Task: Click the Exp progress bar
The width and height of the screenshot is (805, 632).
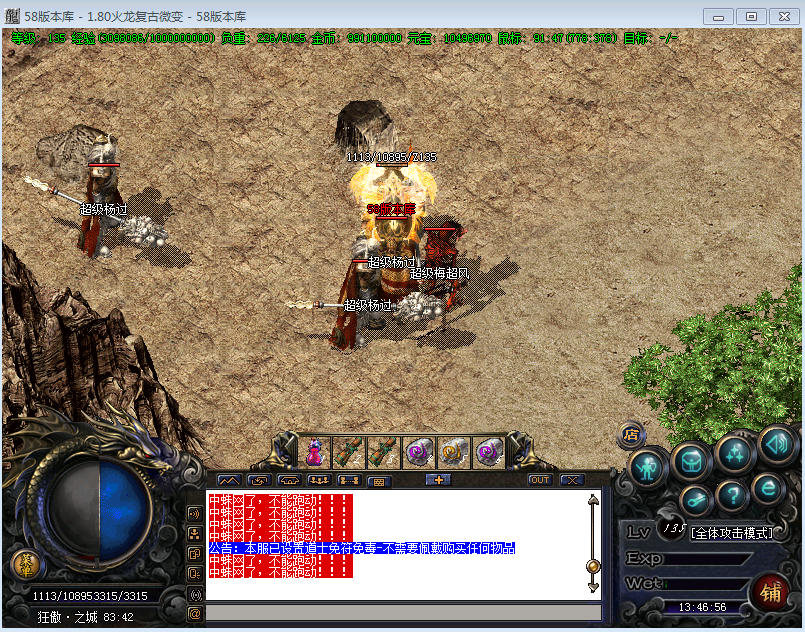Action: [707, 559]
